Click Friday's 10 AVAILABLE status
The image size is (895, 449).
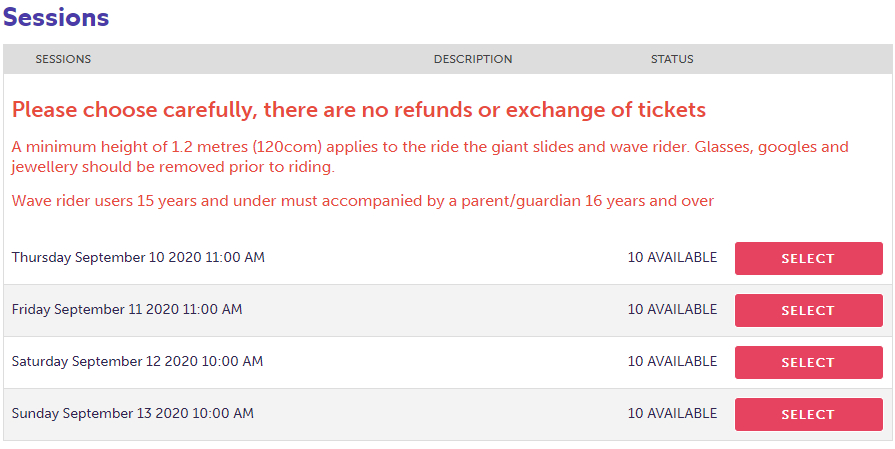tap(672, 310)
